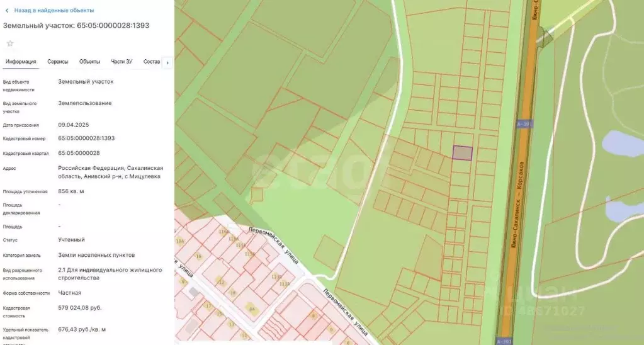Select the house marker labeled 113A

(x=284, y=285)
